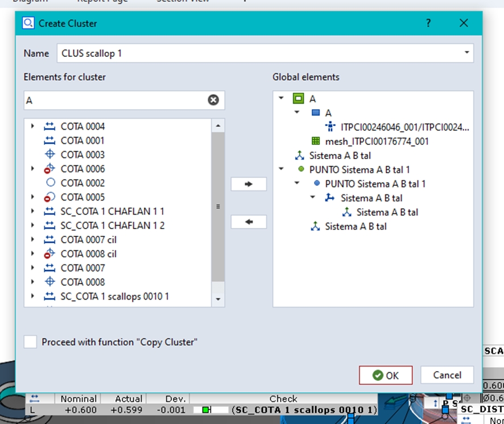Click the mesh icon for mesh_ITPCI00176774_001
This screenshot has height=424, width=504.
tap(315, 141)
